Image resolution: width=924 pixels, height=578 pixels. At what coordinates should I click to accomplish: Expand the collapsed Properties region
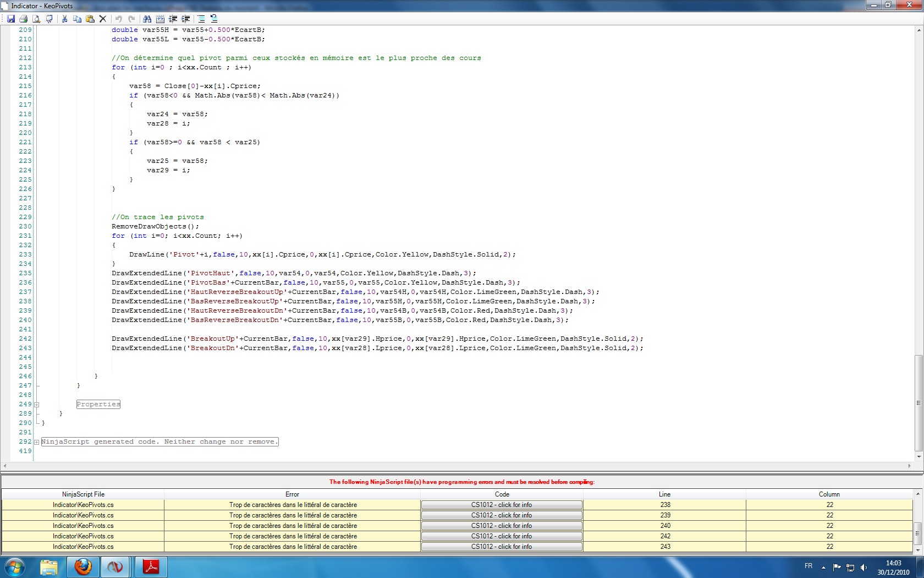pos(37,405)
